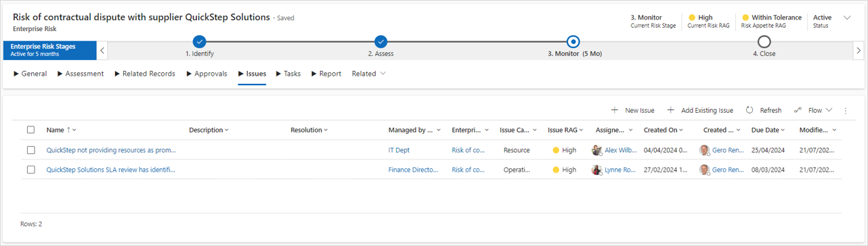Open Gero Ren... link in 27/02/2024 row

coord(728,170)
